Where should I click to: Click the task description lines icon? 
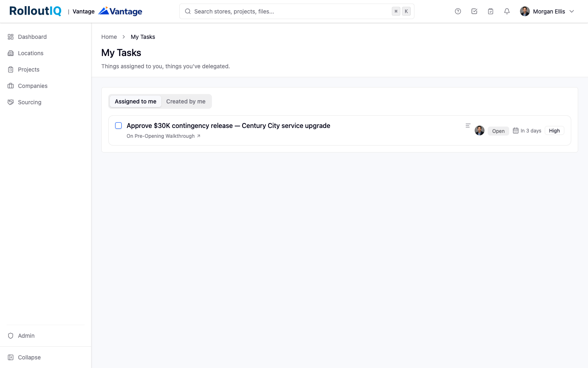click(468, 126)
